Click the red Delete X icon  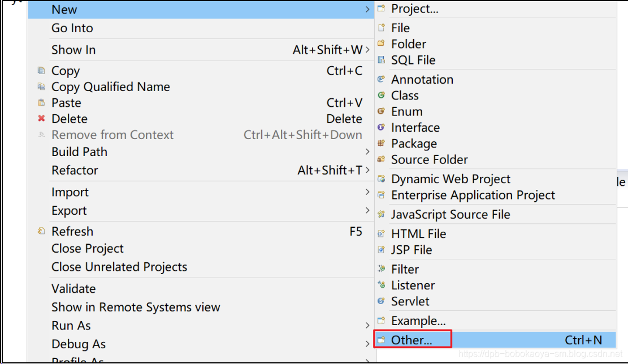click(x=41, y=119)
